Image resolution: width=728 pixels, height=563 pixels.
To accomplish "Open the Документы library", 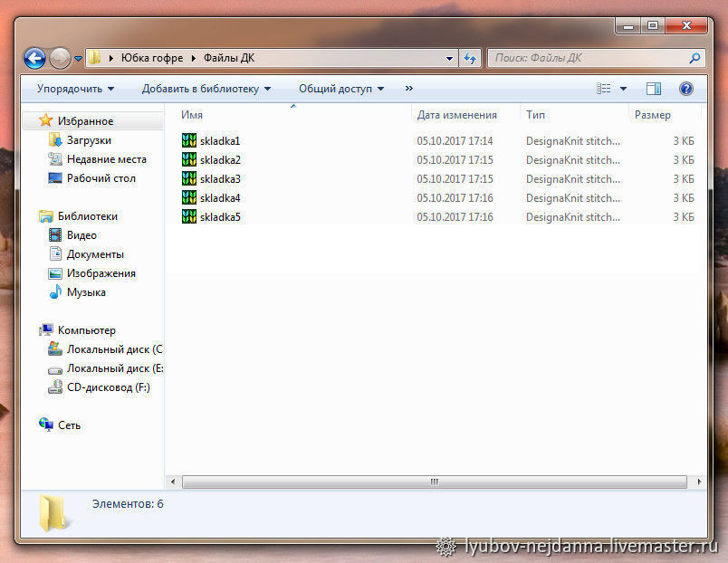I will click(95, 254).
